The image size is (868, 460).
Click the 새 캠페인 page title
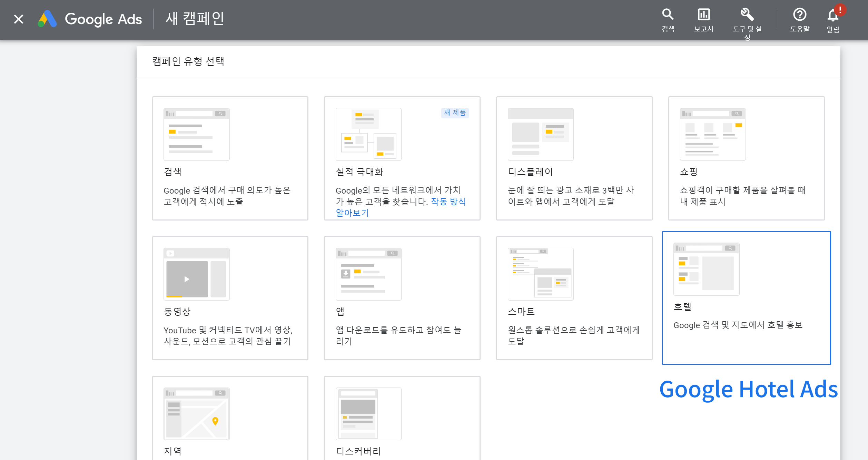(x=195, y=19)
